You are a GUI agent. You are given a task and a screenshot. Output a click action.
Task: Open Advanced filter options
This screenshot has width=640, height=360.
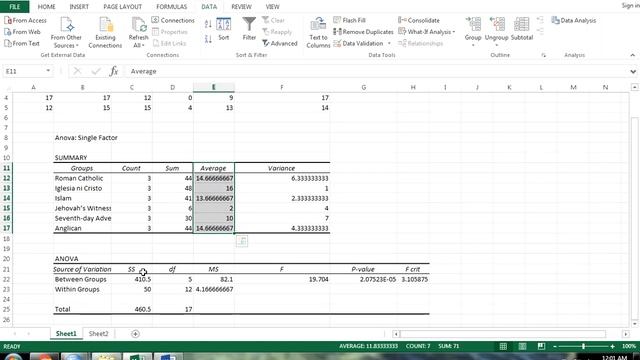280,43
